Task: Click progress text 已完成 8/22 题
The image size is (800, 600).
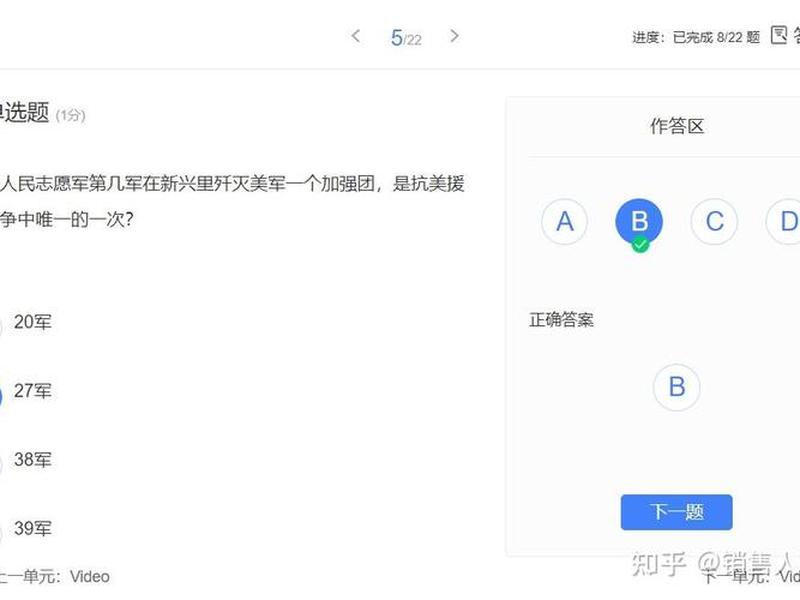Action: point(716,37)
